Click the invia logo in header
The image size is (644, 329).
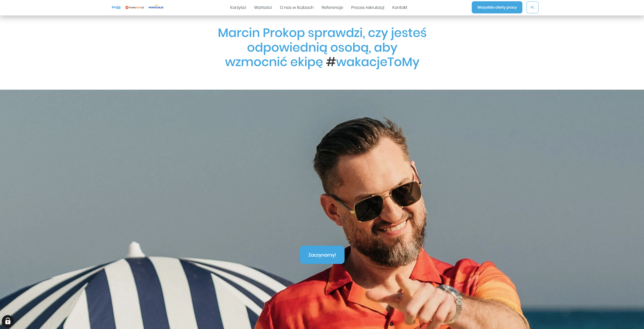coord(116,7)
